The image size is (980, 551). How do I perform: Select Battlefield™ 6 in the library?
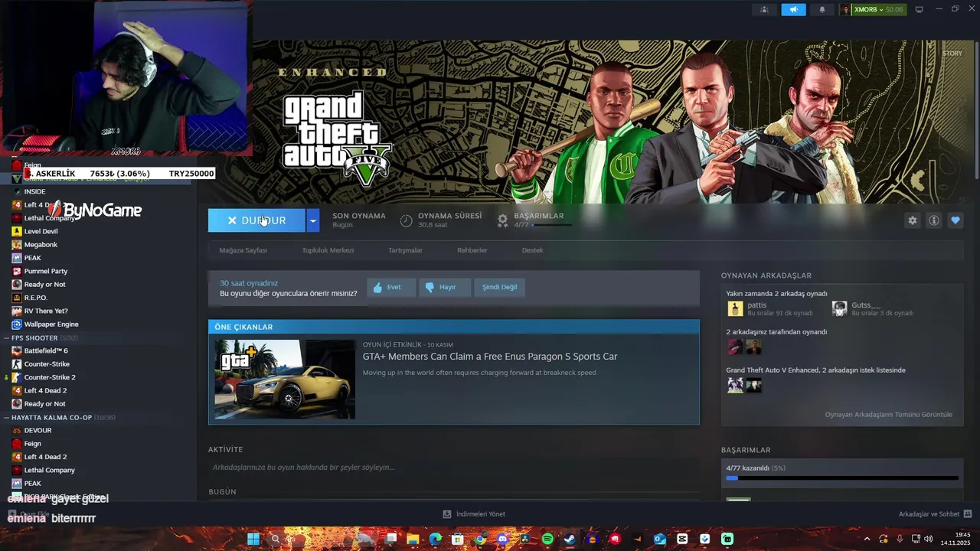tap(46, 350)
